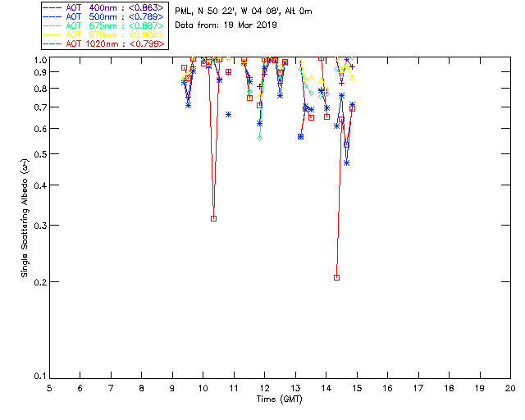Screen dimensions: 525x420
Task: Click the blue asterisk point near 0.47
Action: point(346,162)
